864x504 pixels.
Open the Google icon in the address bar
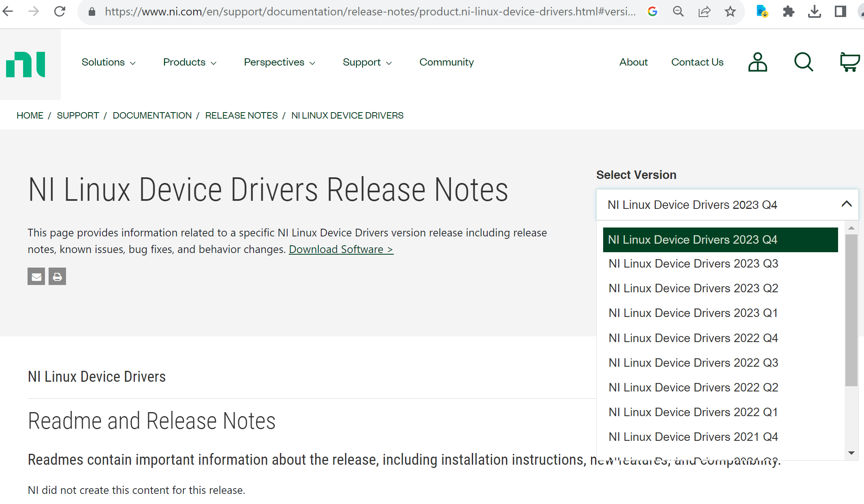click(x=653, y=12)
